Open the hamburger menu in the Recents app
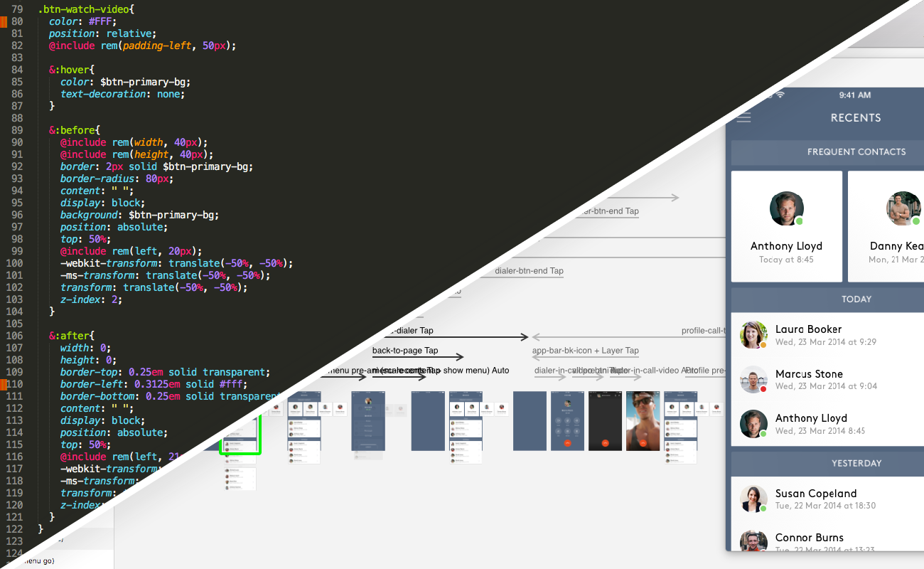The width and height of the screenshot is (924, 569). 743,117
